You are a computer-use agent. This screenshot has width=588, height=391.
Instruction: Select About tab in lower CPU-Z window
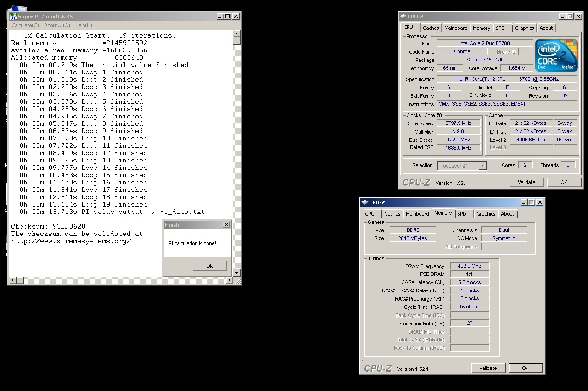coord(508,214)
